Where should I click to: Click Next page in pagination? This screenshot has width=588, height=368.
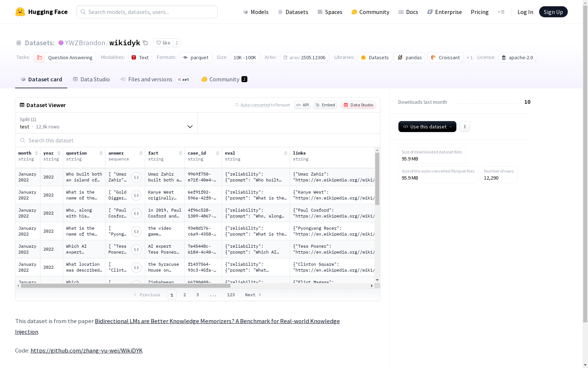coord(253,295)
